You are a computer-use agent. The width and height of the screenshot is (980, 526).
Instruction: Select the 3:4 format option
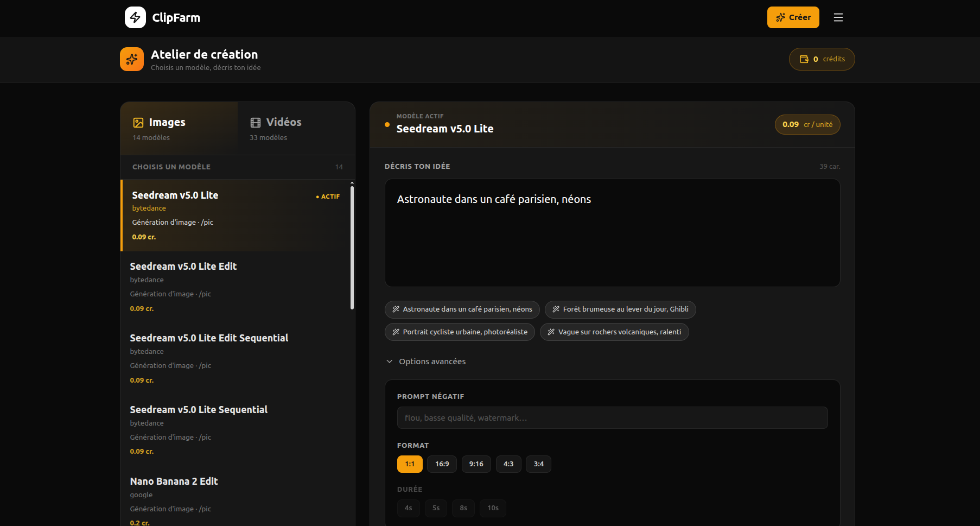click(539, 464)
